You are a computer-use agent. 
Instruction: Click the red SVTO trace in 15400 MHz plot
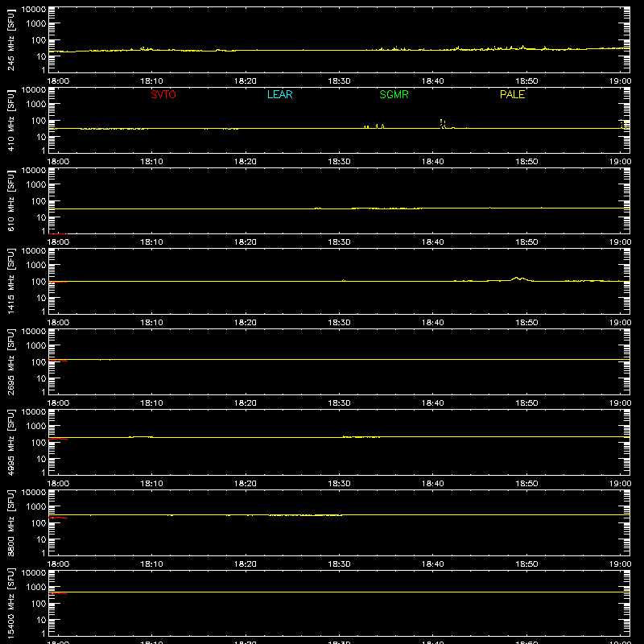tap(58, 593)
